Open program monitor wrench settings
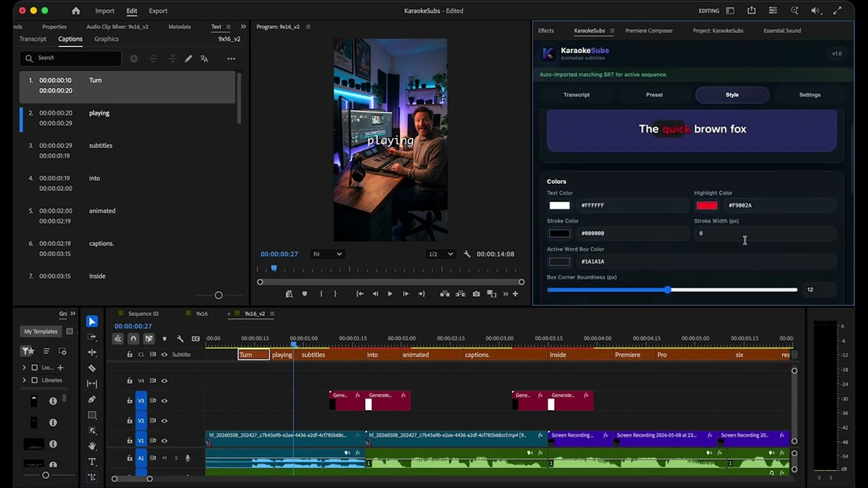The width and height of the screenshot is (868, 488). click(x=467, y=254)
